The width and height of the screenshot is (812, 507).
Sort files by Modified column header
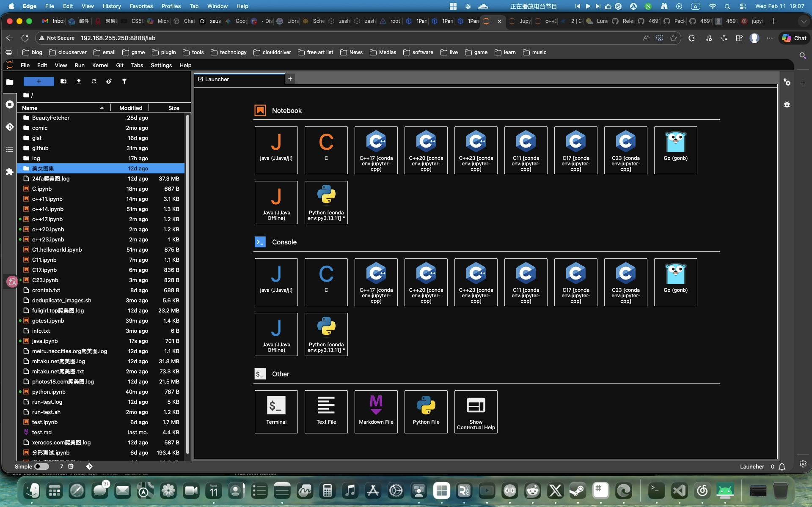pos(130,108)
